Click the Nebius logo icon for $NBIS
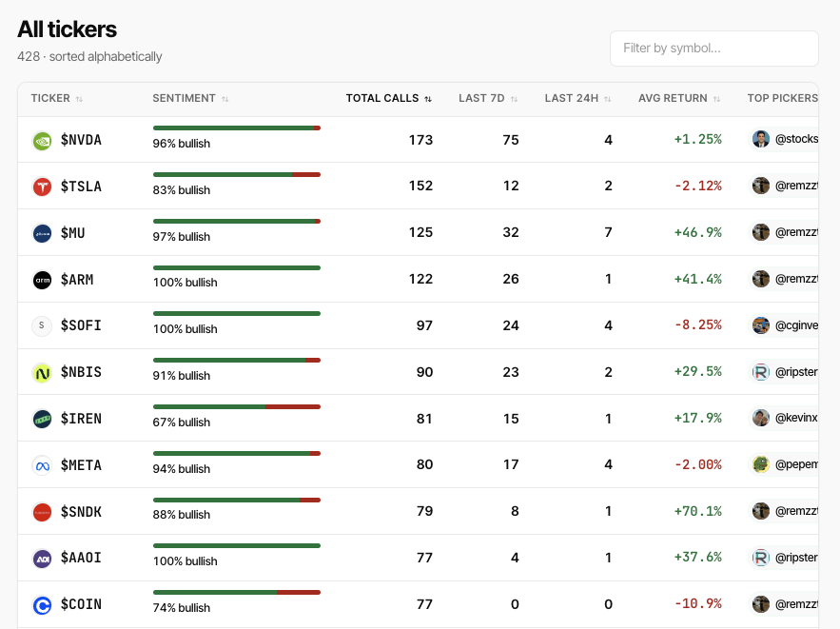 tap(42, 372)
